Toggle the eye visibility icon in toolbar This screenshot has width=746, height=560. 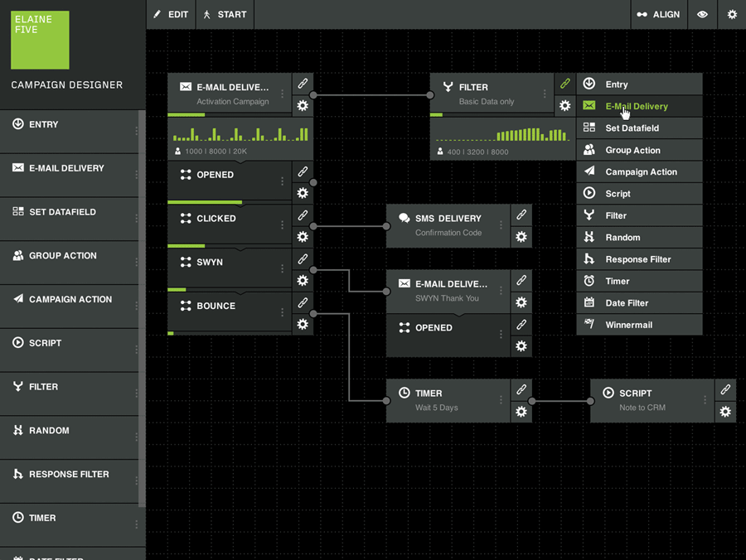702,15
